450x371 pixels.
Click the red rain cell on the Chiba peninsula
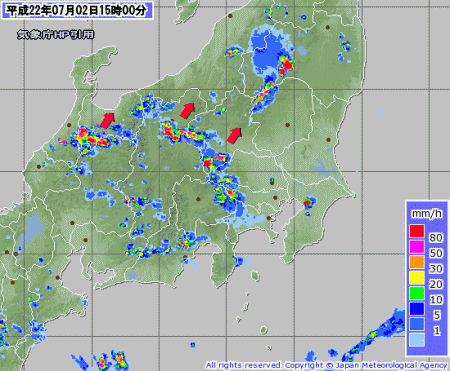(308, 202)
